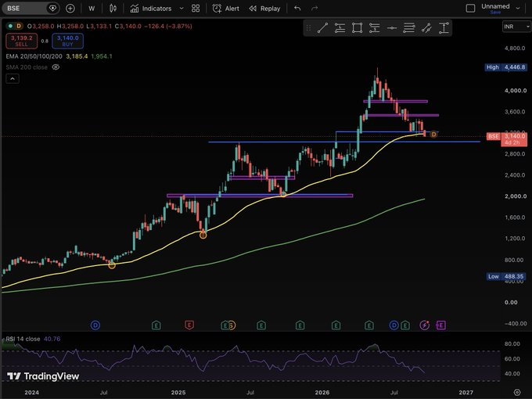
Task: Select the Price Range measure tool
Action: point(444,28)
